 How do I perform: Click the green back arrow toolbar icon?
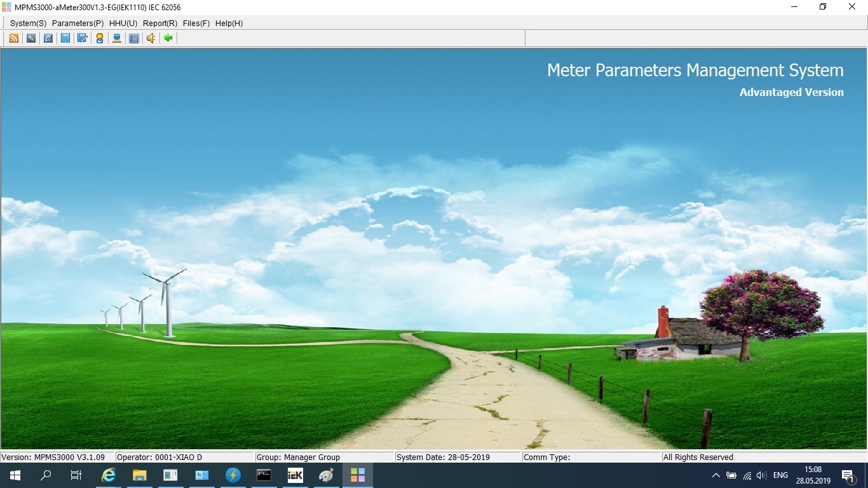tap(168, 38)
